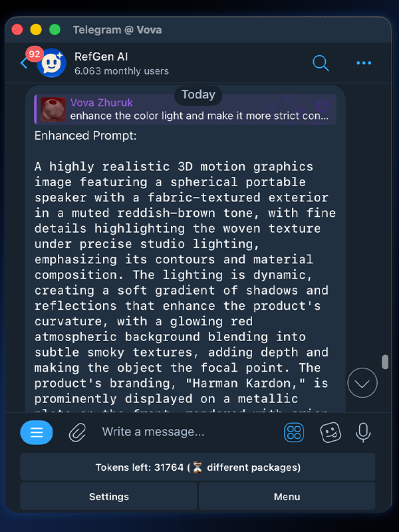Toggle the bot keyboard grid icon

(x=294, y=433)
